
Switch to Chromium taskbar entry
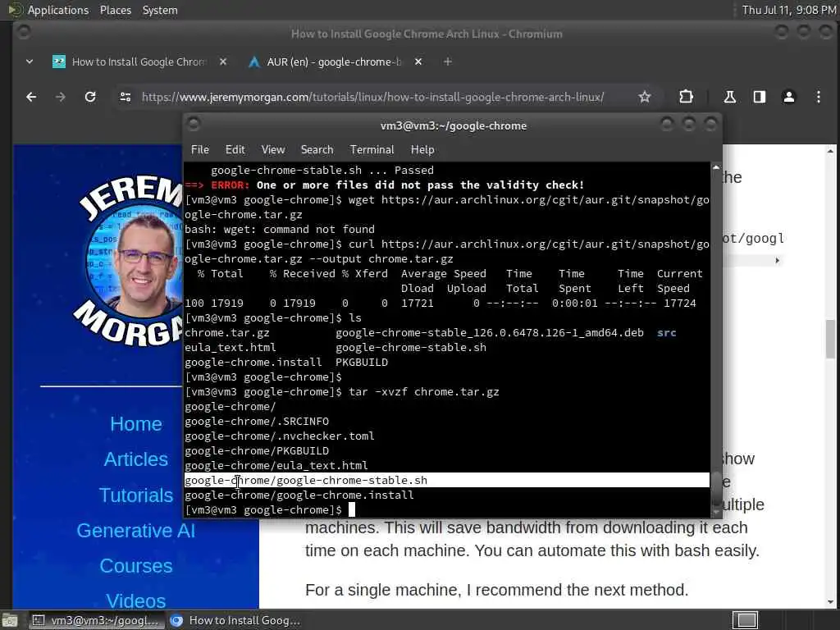click(235, 620)
